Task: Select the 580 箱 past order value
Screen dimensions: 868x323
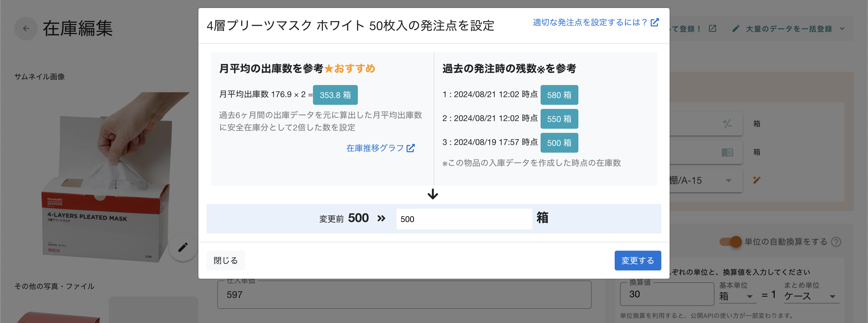Action: click(x=559, y=95)
